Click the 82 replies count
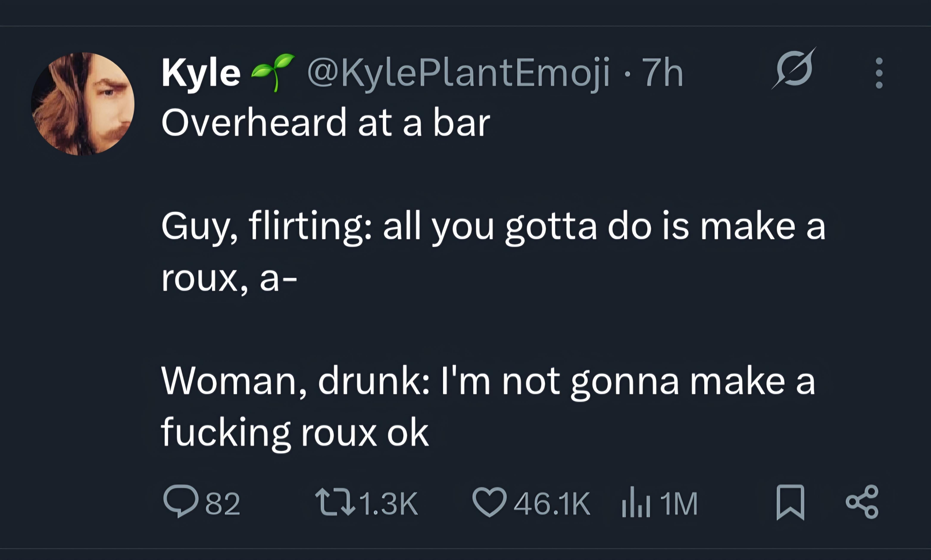Viewport: 931px width, 560px height. [223, 503]
